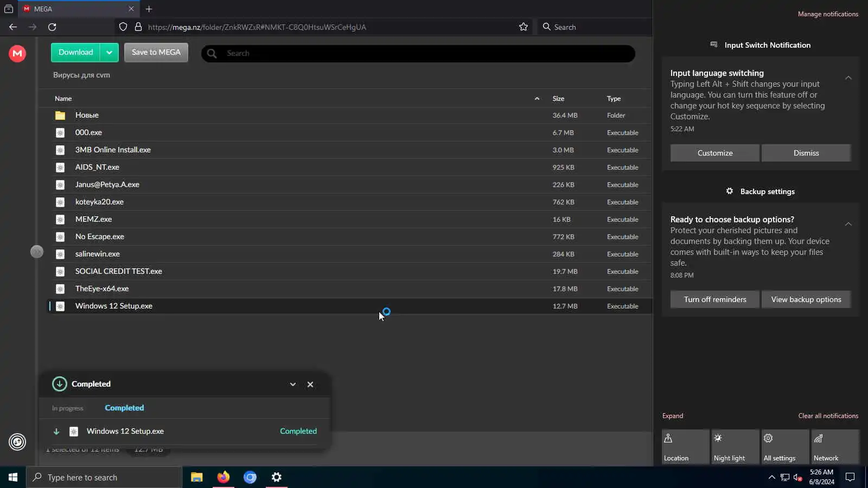Switch to Firefox in the taskbar
Image resolution: width=868 pixels, height=488 pixels.
224,477
